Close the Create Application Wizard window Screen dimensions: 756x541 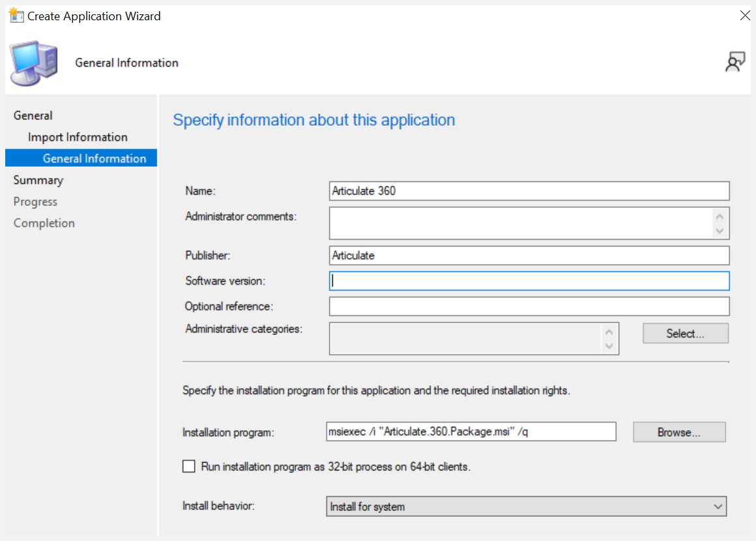(744, 16)
